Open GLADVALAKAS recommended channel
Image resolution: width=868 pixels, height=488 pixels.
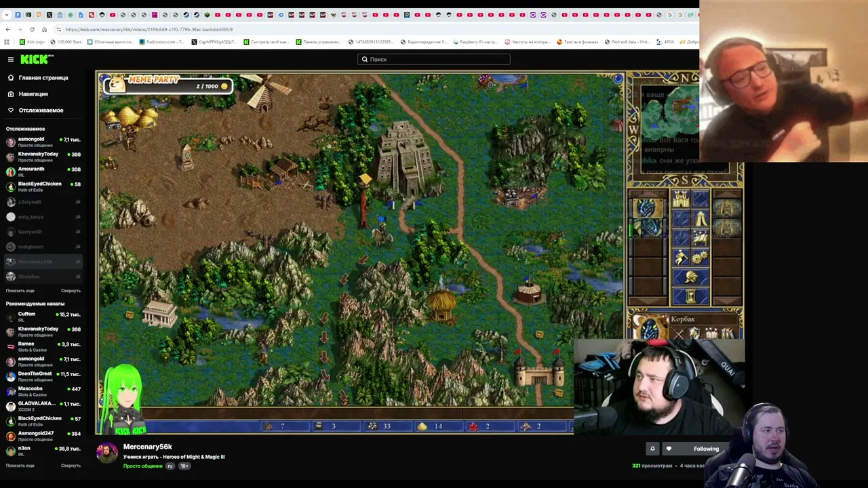point(43,406)
